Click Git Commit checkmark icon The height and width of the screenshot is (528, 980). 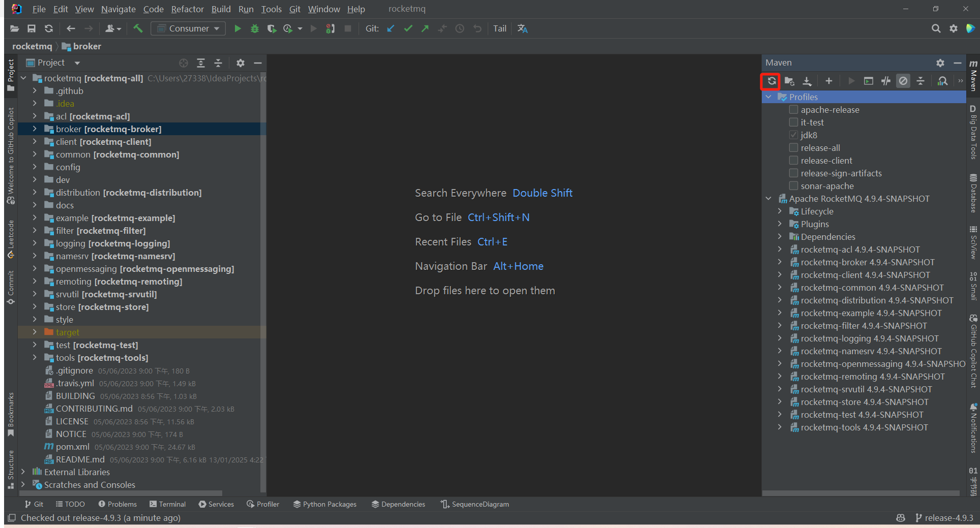coord(408,28)
